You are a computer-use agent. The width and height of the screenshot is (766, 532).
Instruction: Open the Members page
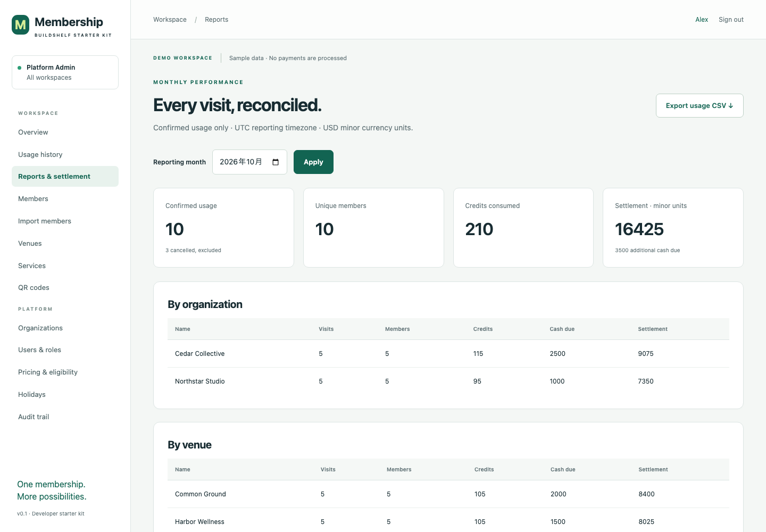point(65,198)
